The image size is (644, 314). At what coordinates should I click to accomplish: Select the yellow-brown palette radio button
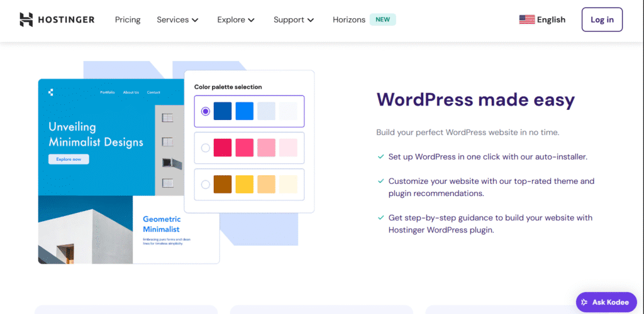(206, 185)
